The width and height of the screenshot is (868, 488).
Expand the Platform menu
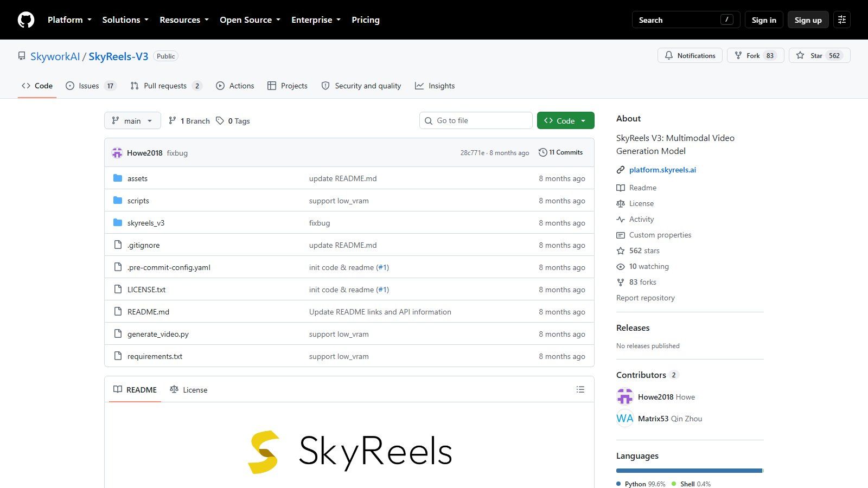[x=69, y=20]
